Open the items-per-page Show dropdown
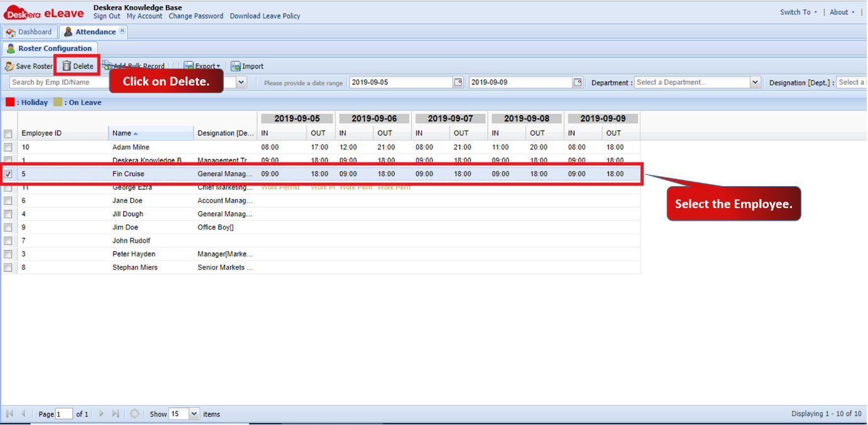The width and height of the screenshot is (868, 425). point(194,414)
